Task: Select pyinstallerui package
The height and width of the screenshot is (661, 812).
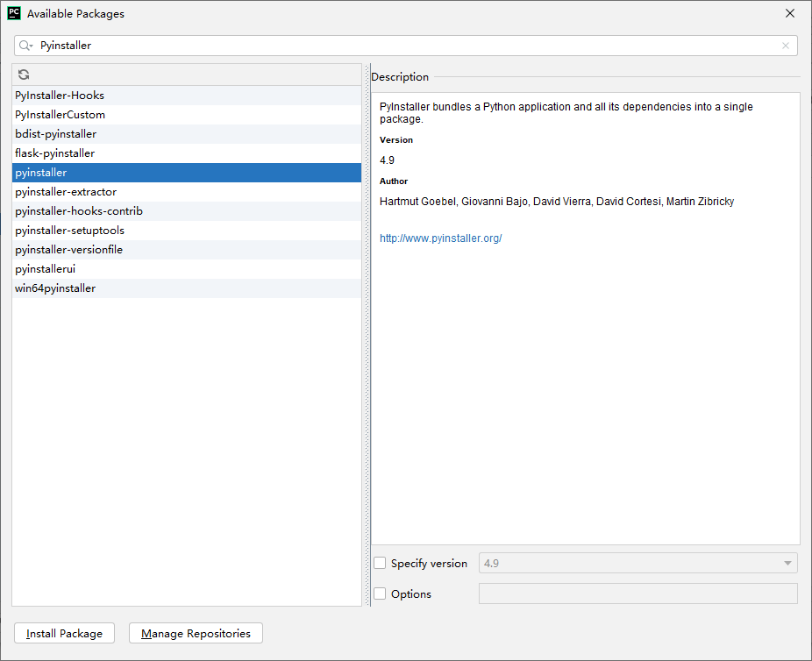Action: tap(187, 269)
